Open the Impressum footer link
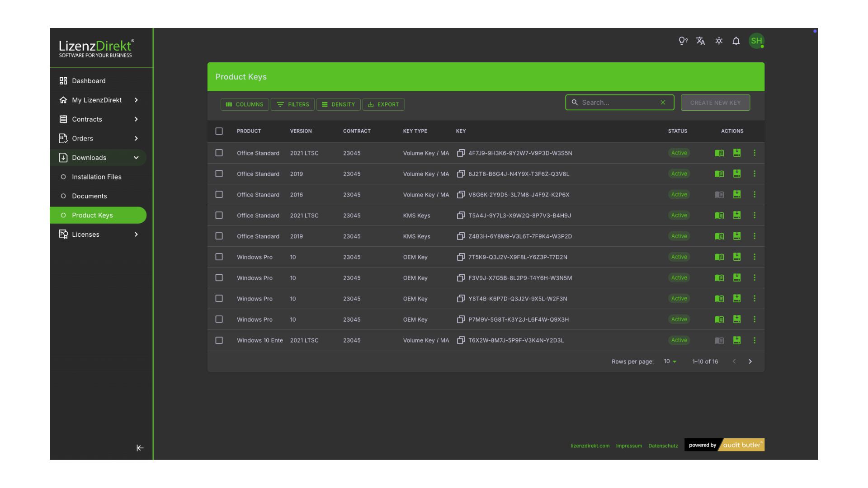The image size is (868, 488). tap(628, 446)
